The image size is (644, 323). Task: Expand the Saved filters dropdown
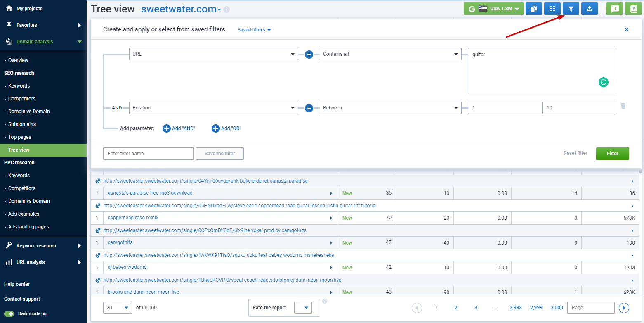point(254,30)
